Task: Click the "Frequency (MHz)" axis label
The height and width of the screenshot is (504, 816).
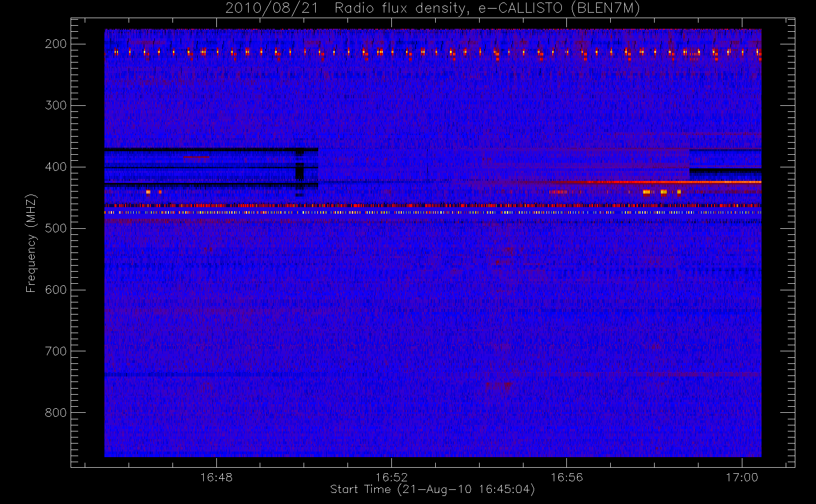Action: pos(31,243)
